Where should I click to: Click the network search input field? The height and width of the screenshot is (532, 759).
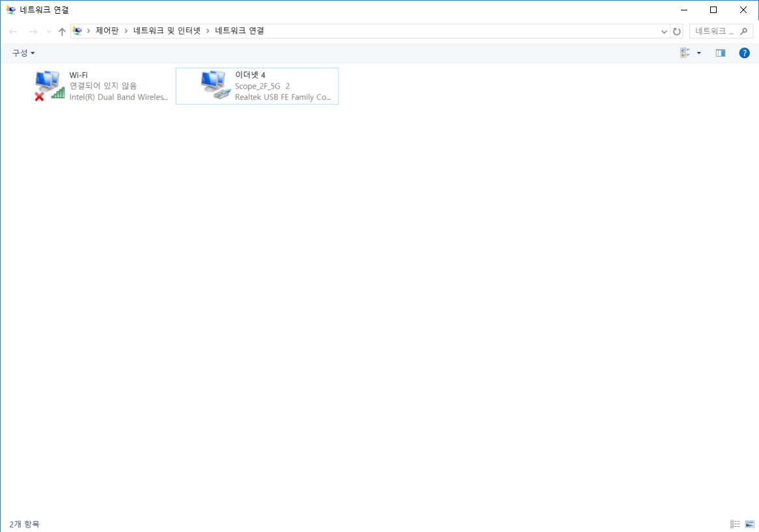715,31
